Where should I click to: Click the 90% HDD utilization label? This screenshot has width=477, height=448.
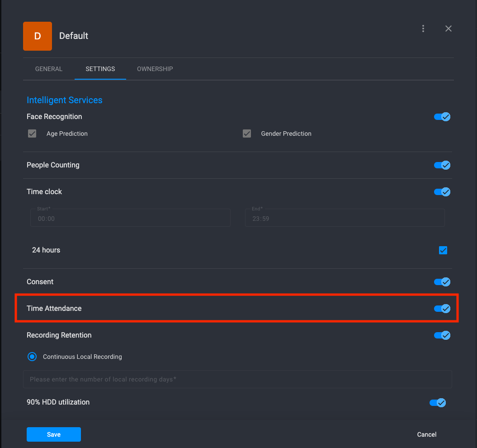pos(58,402)
